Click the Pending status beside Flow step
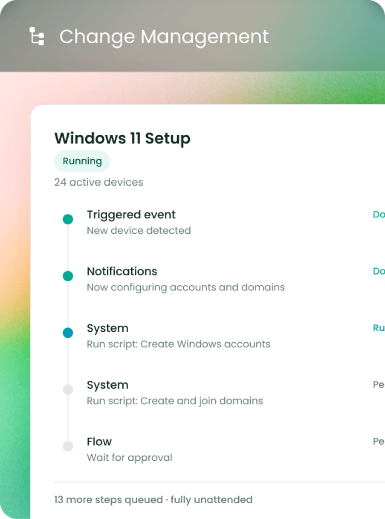 point(379,441)
